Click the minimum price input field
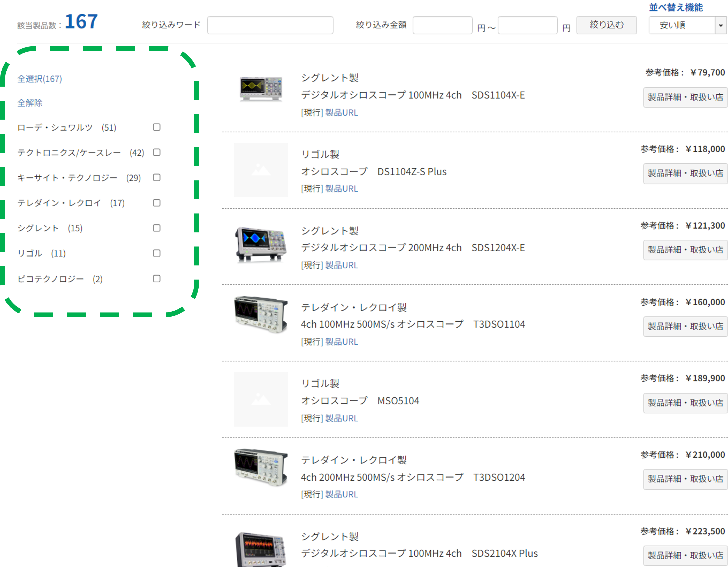 click(442, 25)
